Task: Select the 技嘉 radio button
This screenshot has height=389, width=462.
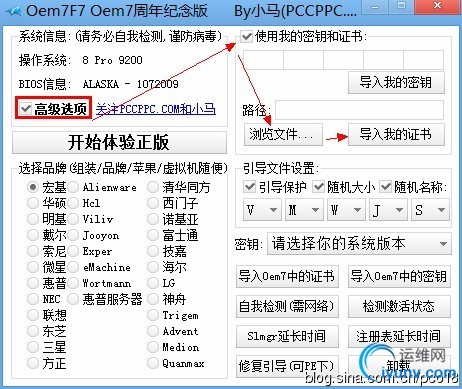Action: (153, 251)
